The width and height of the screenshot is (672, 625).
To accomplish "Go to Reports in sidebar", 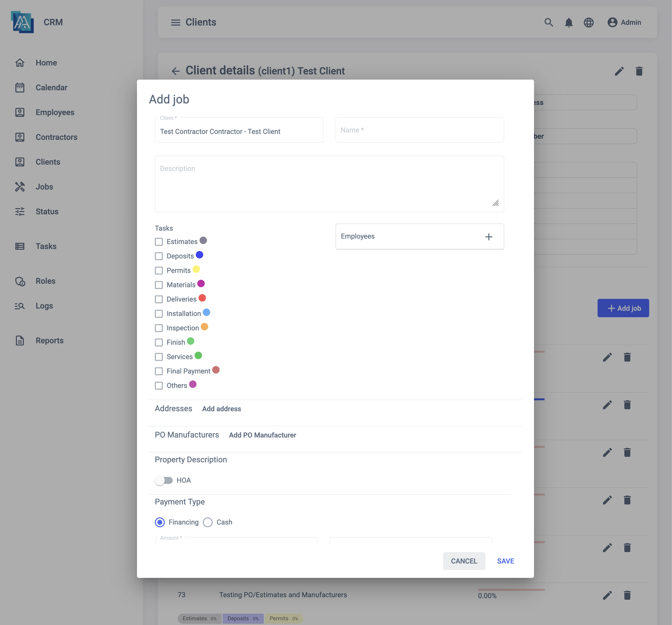I will tap(49, 340).
